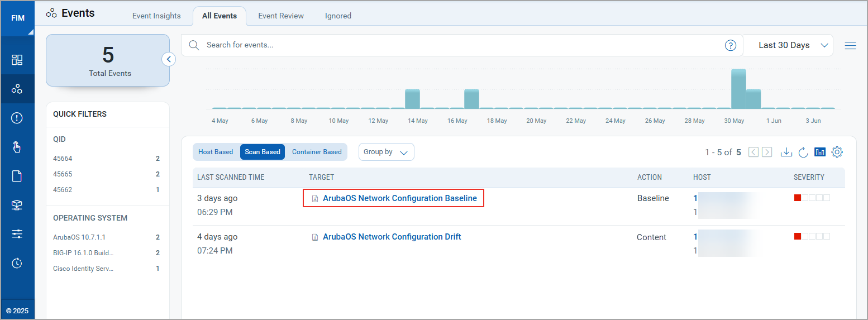Sort by Action column header
The image size is (868, 320).
coord(650,177)
